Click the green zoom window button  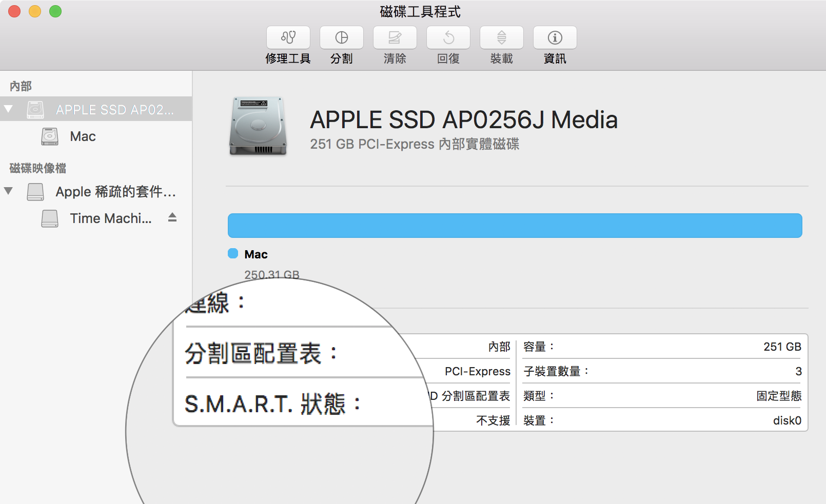[55, 11]
